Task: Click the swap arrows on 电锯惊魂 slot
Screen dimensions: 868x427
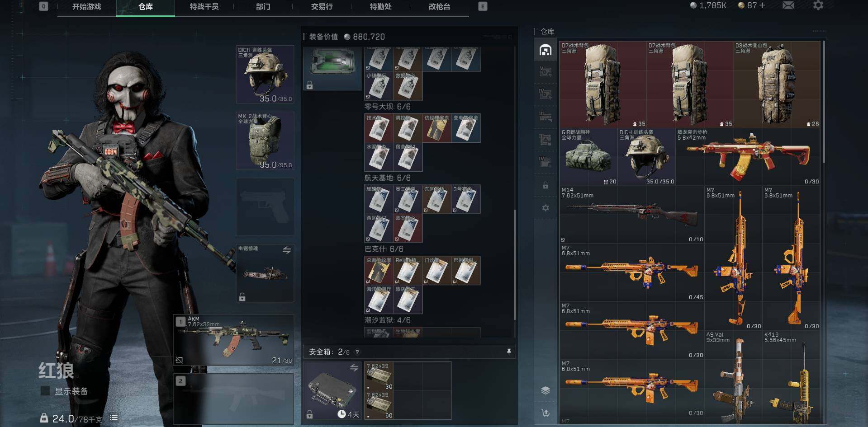Action: coord(287,250)
